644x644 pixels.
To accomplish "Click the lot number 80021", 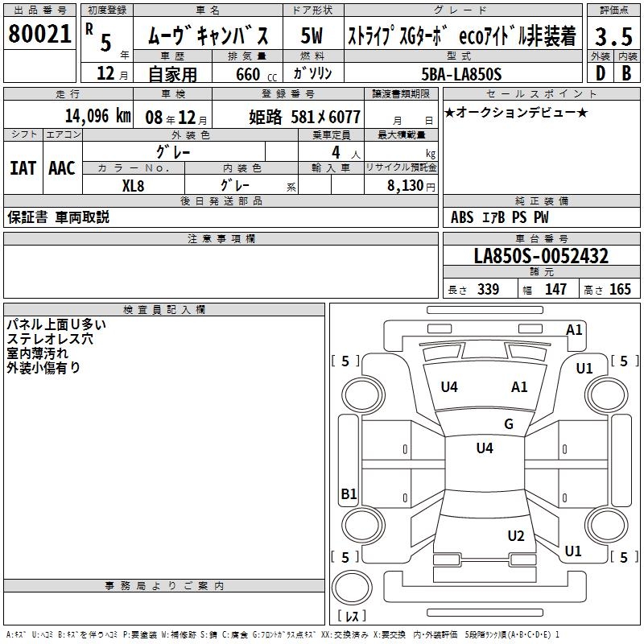I will click(39, 33).
